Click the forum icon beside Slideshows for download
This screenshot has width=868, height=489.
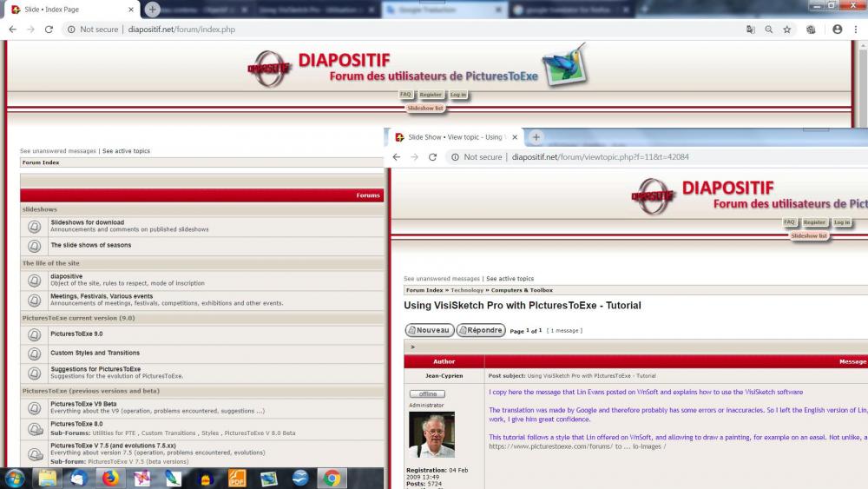tap(34, 226)
